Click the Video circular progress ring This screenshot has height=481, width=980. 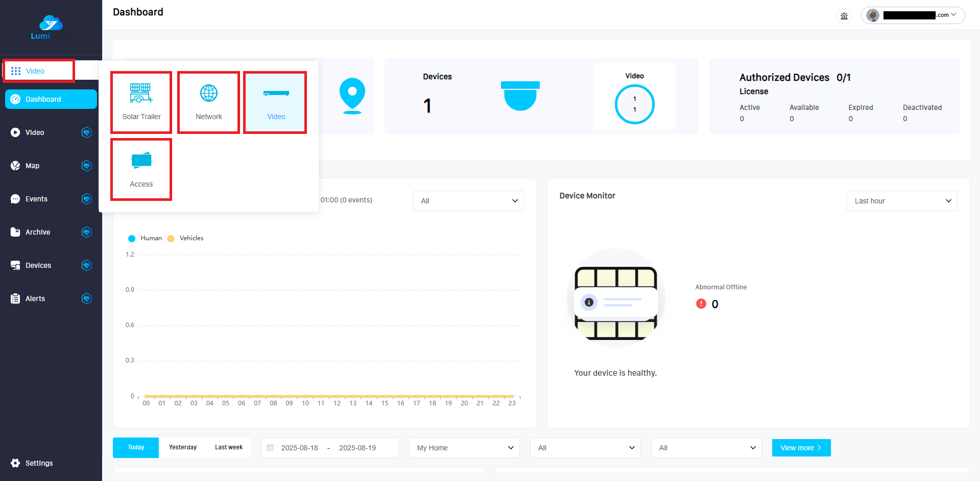click(x=634, y=104)
